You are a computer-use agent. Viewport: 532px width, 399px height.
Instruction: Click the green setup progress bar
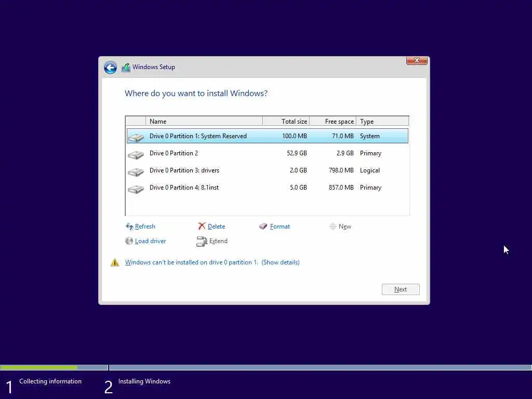click(39, 367)
